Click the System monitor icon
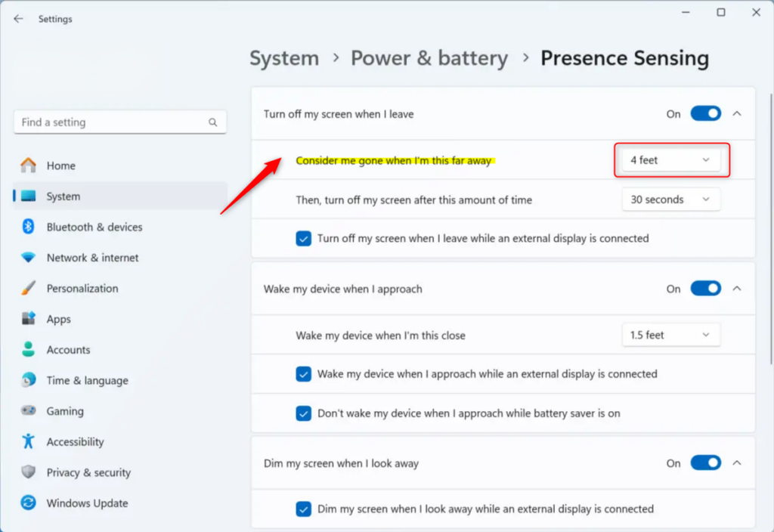Viewport: 774px width, 532px height. pyautogui.click(x=28, y=196)
